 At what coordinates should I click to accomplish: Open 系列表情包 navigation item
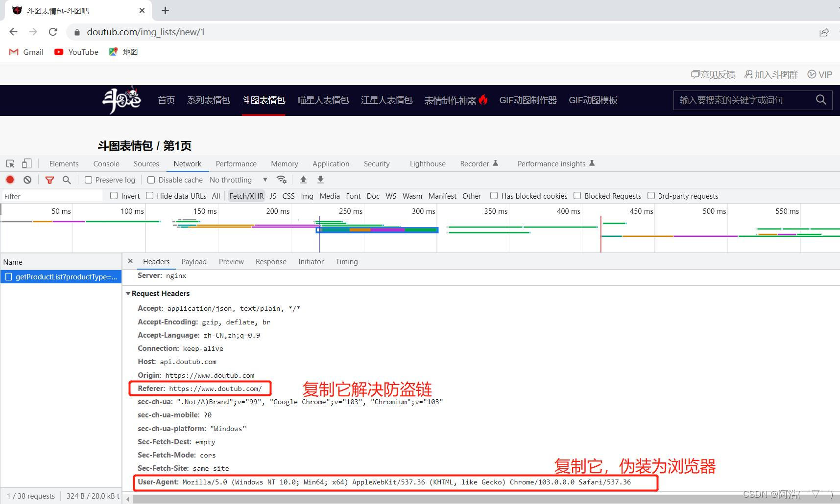click(209, 100)
